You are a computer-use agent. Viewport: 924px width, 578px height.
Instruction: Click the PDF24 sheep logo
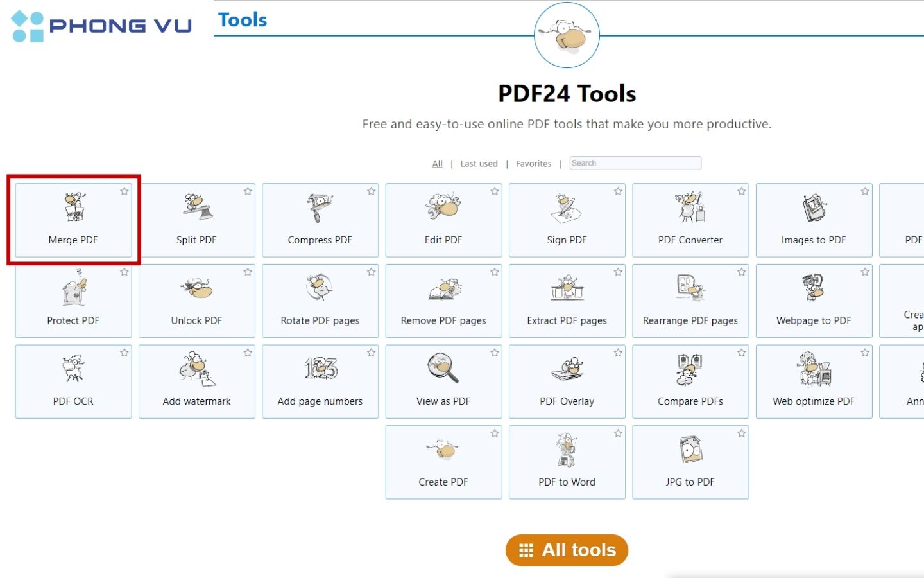567,35
